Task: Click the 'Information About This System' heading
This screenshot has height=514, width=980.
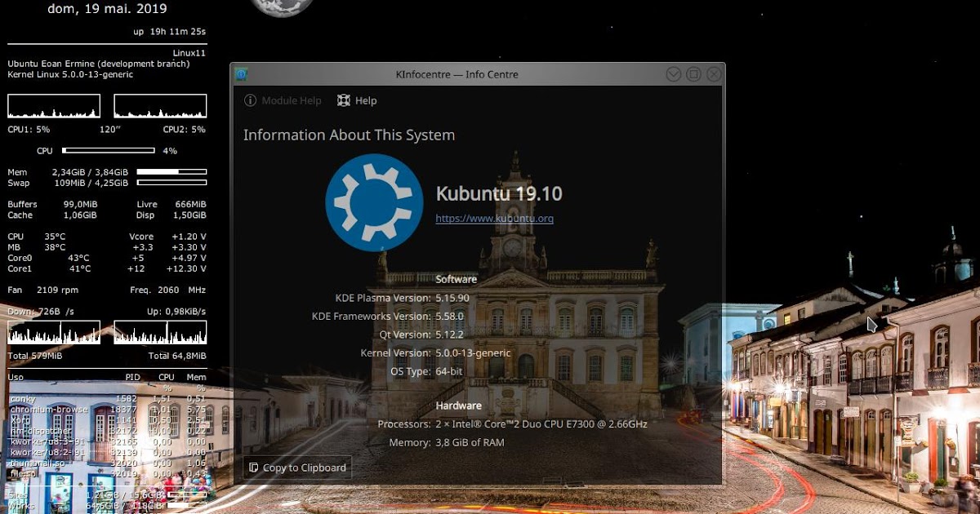Action: 349,135
